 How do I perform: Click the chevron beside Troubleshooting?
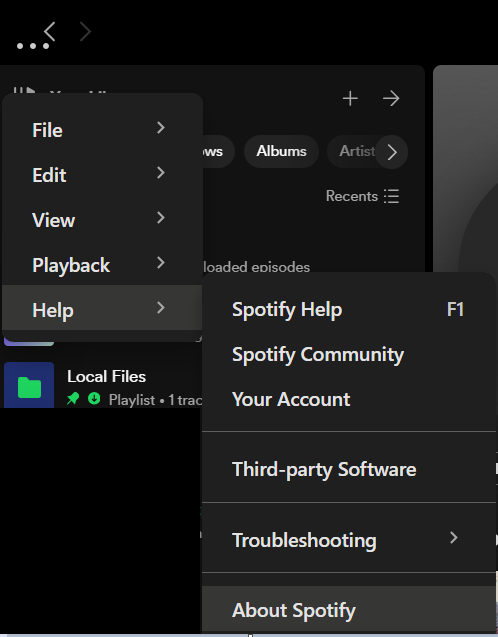[454, 538]
